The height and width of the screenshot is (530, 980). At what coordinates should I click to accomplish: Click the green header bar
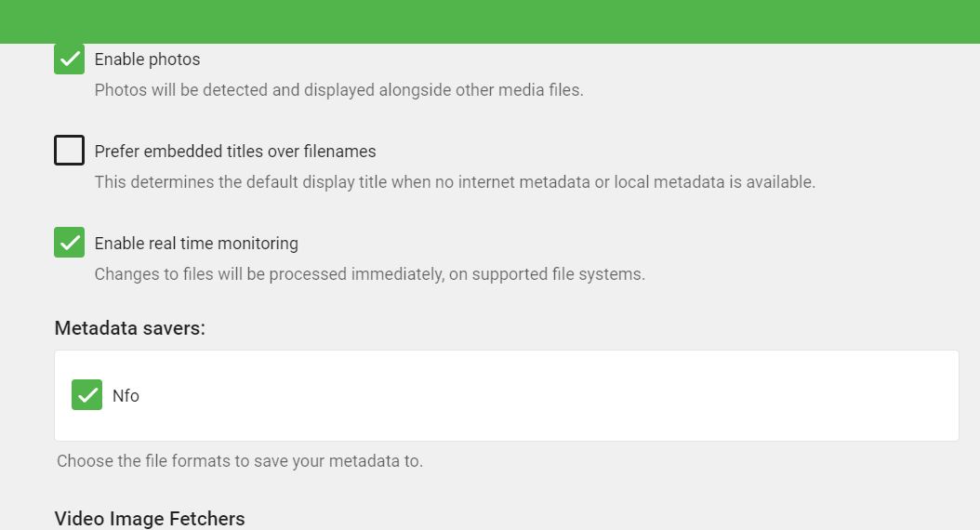click(x=490, y=20)
